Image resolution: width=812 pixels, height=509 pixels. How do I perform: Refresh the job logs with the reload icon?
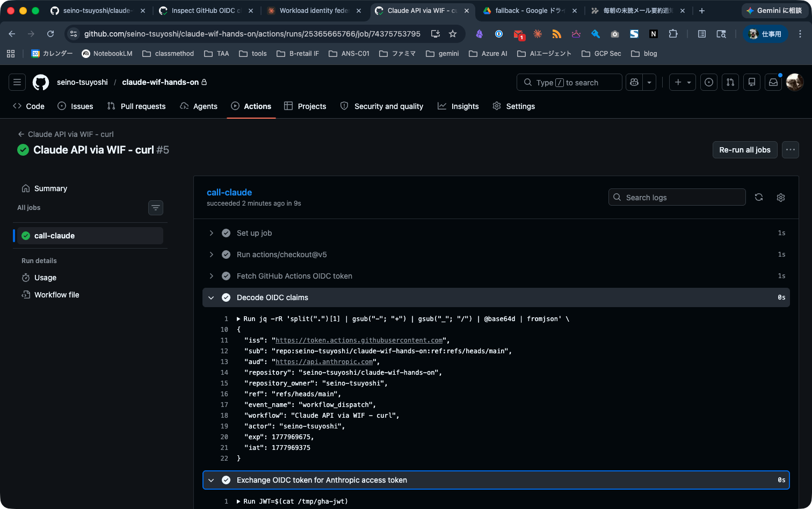click(x=759, y=197)
